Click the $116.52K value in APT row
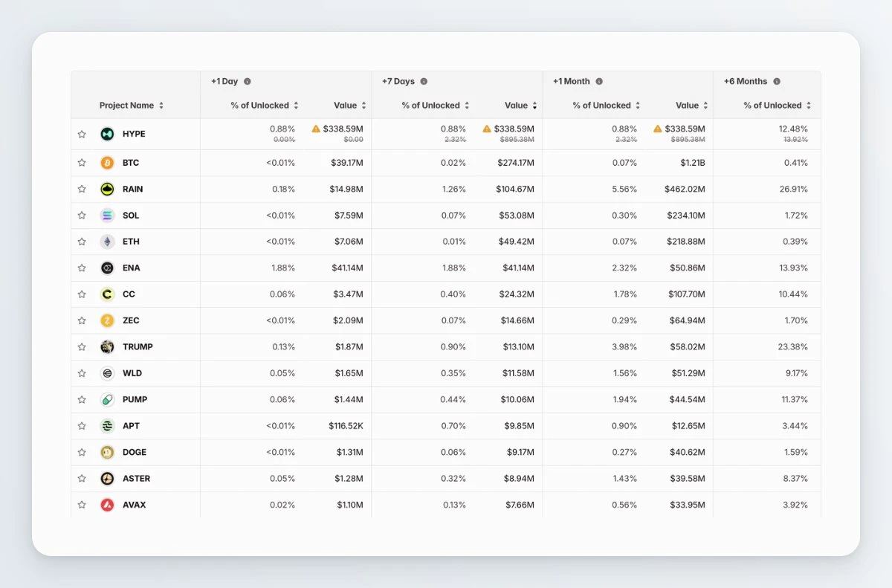This screenshot has width=892, height=588. [346, 426]
